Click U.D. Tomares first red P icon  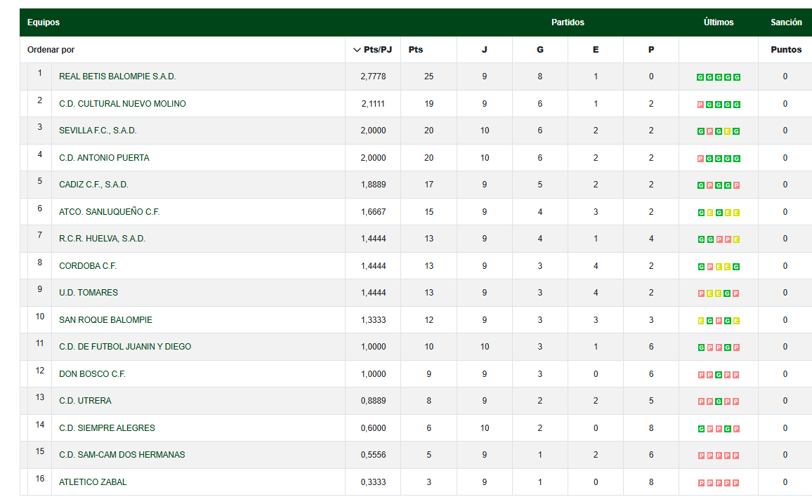point(700,293)
